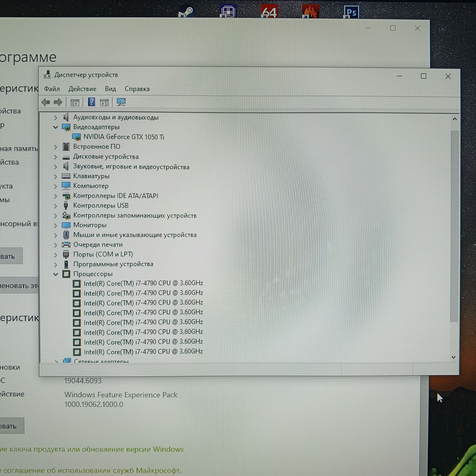Expand Контроллеры IDE ATA/ATAPI node
Viewport: 476px width, 476px height.
pos(55,196)
